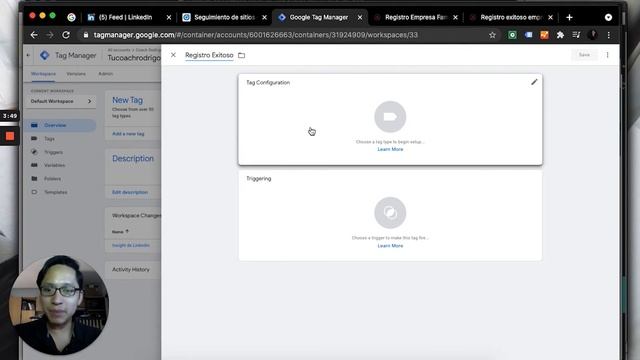Image resolution: width=640 pixels, height=360 pixels.
Task: Click the Name column sort header
Action: coord(120,231)
